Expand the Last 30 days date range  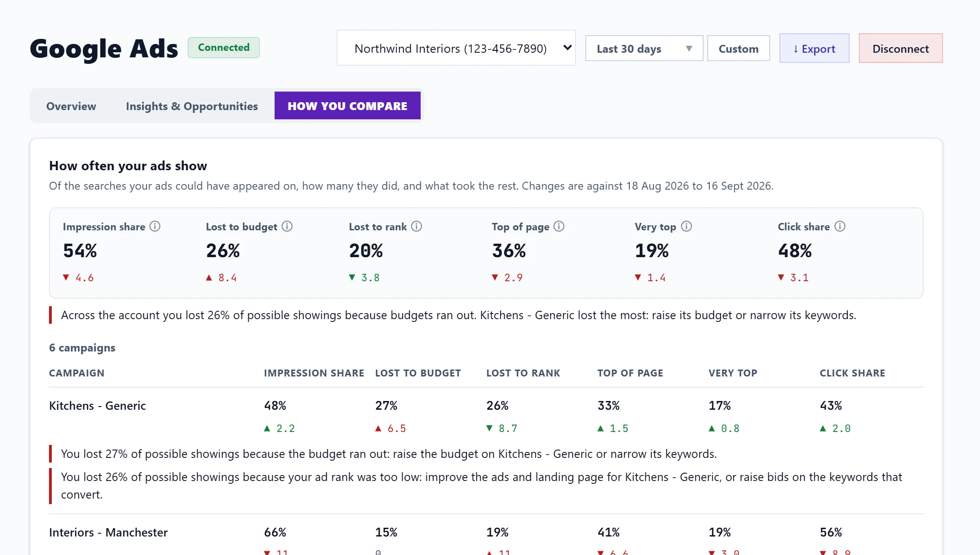[x=644, y=48]
